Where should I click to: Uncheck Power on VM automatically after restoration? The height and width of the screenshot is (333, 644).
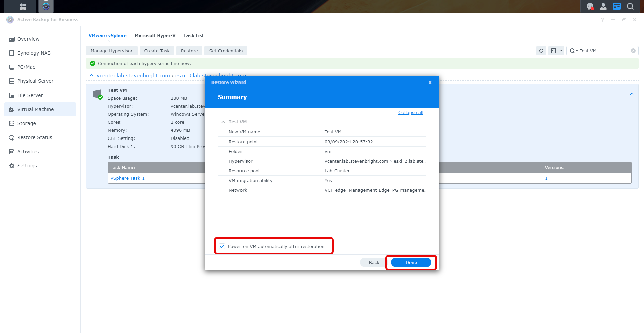(x=222, y=246)
